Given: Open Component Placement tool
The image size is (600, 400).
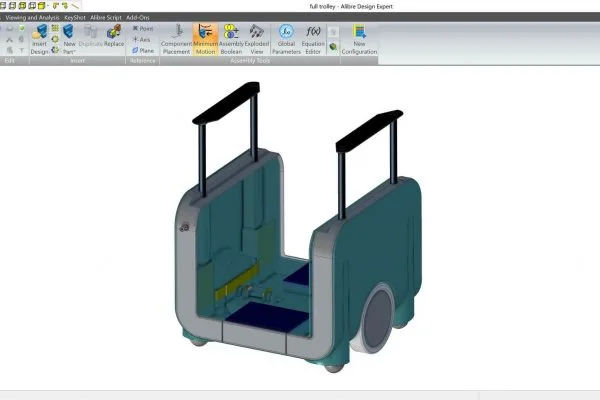Looking at the screenshot, I should (176, 39).
